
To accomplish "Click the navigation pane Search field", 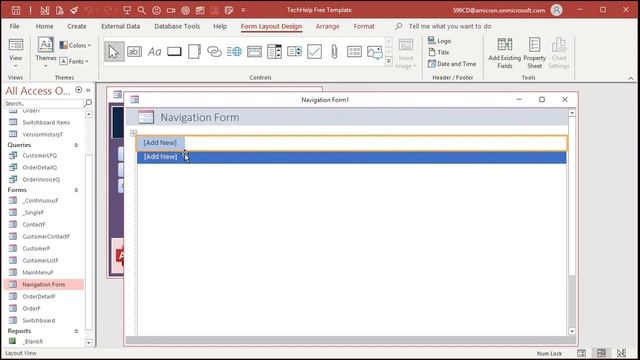I will 43,103.
